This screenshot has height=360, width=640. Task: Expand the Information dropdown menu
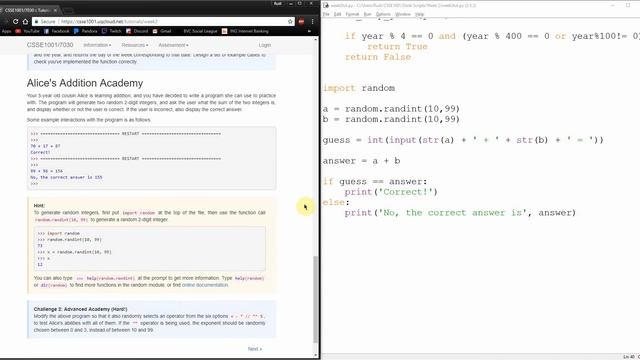[97, 45]
